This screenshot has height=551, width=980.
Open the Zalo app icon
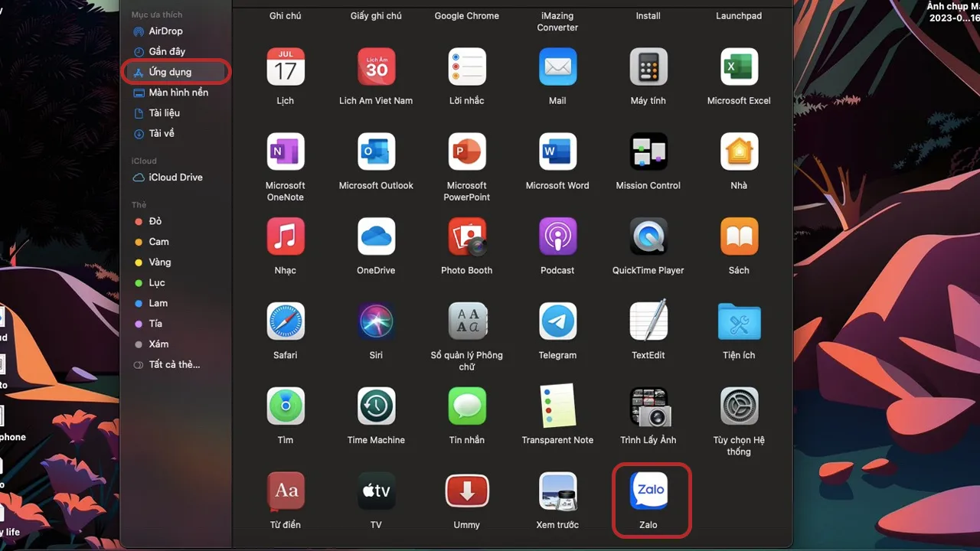[x=648, y=491]
